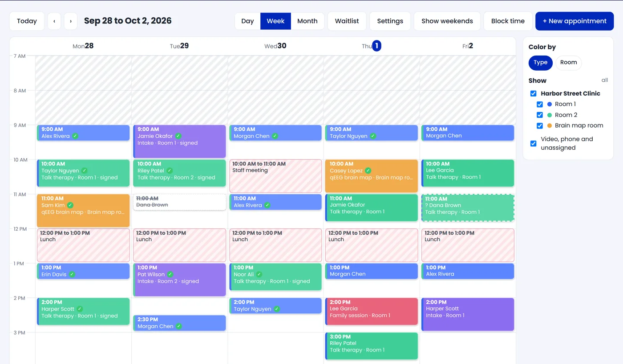Jump to Today
The width and height of the screenshot is (623, 364).
click(27, 21)
